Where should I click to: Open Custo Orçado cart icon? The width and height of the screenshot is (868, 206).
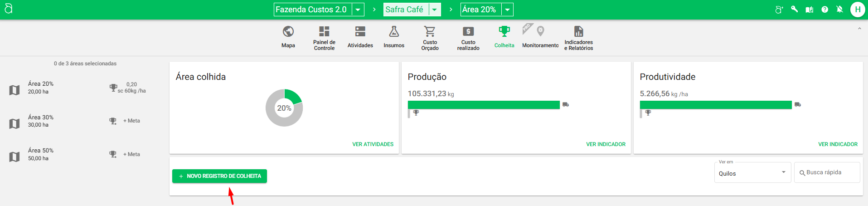430,32
